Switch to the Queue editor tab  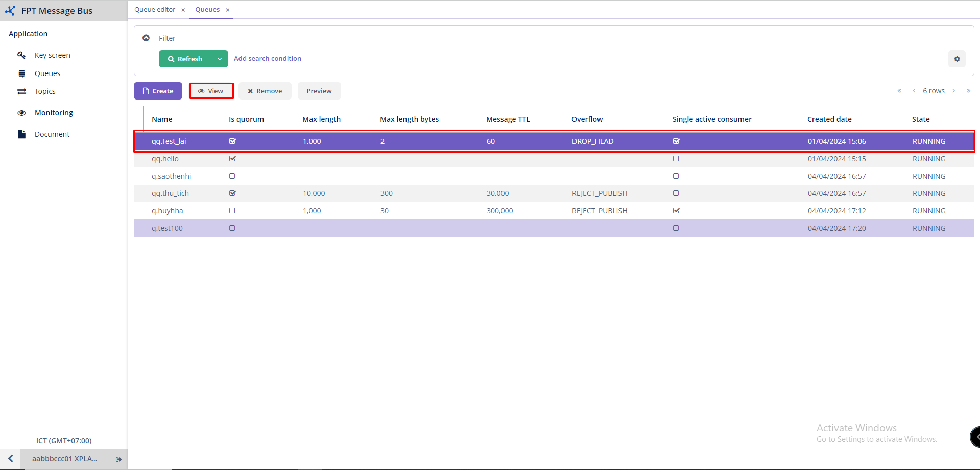click(155, 10)
